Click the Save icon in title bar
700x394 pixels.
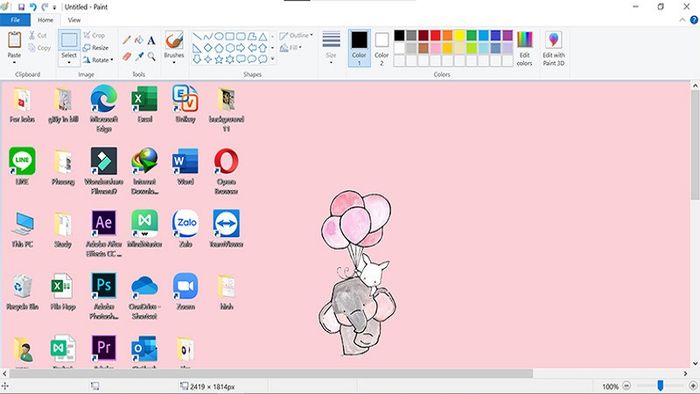[x=21, y=7]
